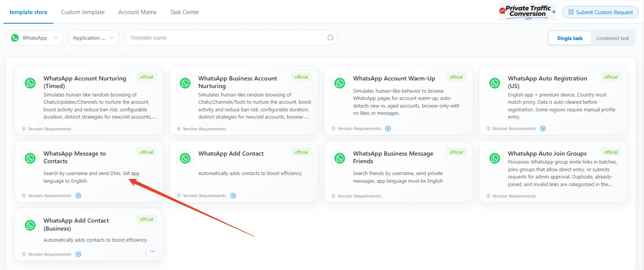Click WhatsApp icon of Message to Contacts
The height and width of the screenshot is (270, 644).
30,158
